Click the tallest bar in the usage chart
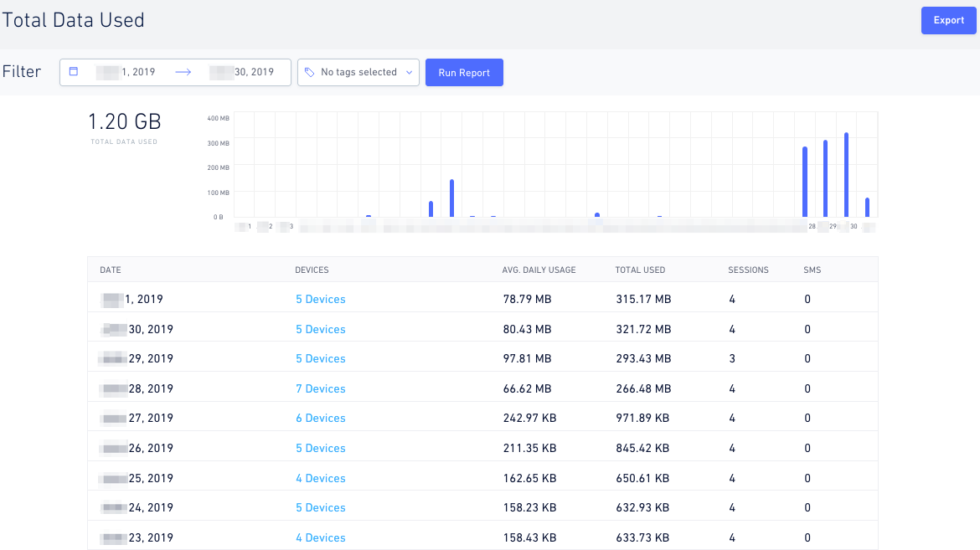This screenshot has height=550, width=980. pyautogui.click(x=846, y=174)
